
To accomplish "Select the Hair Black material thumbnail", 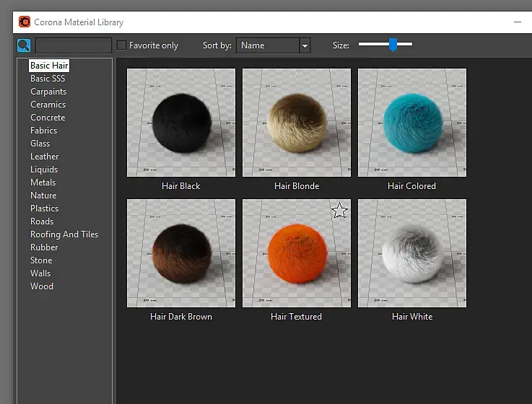I will (x=181, y=123).
